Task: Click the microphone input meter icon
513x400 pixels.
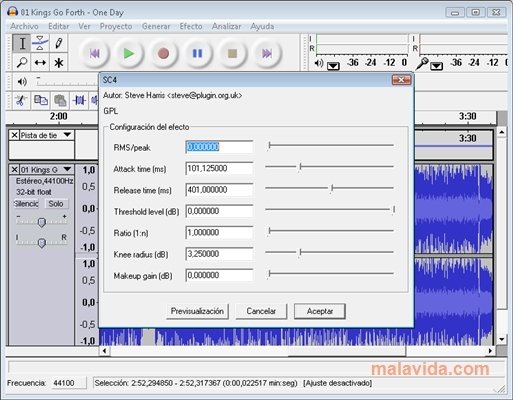Action: click(422, 63)
